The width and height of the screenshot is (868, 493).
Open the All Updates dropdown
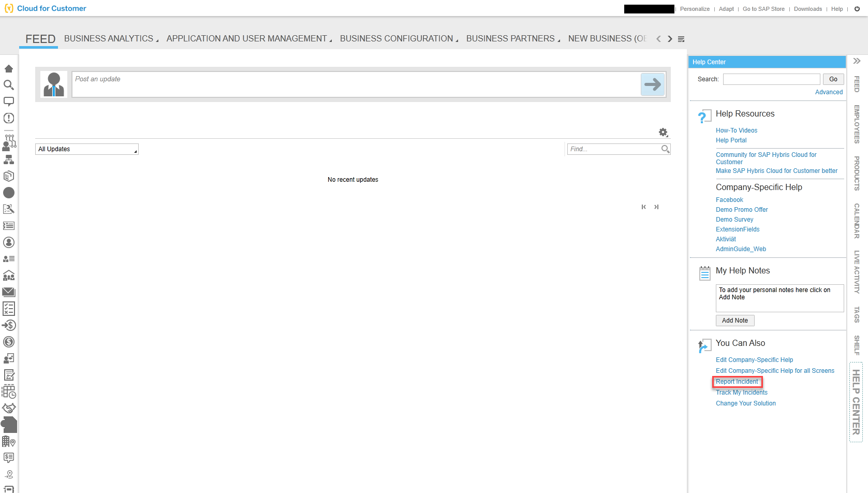coord(87,149)
